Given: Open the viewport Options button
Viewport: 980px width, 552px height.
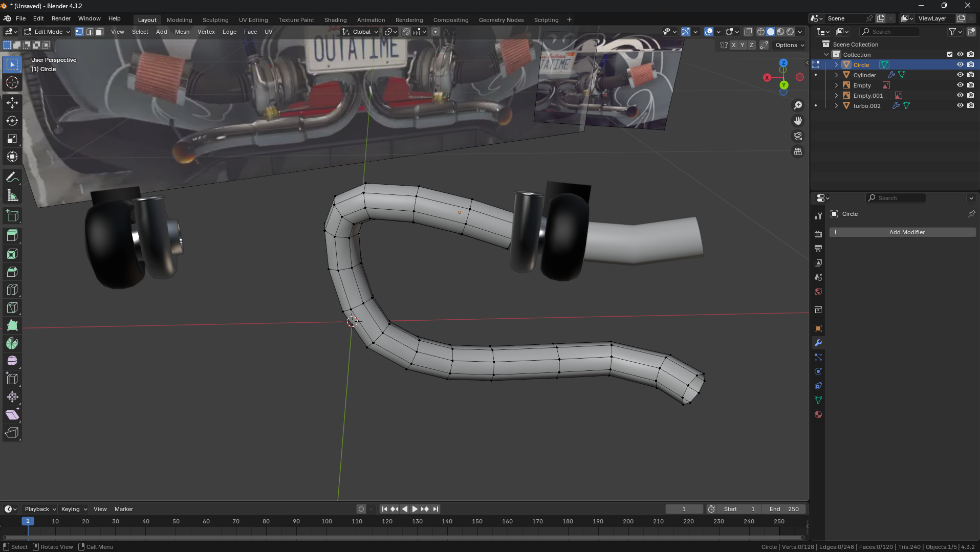Looking at the screenshot, I should 789,45.
